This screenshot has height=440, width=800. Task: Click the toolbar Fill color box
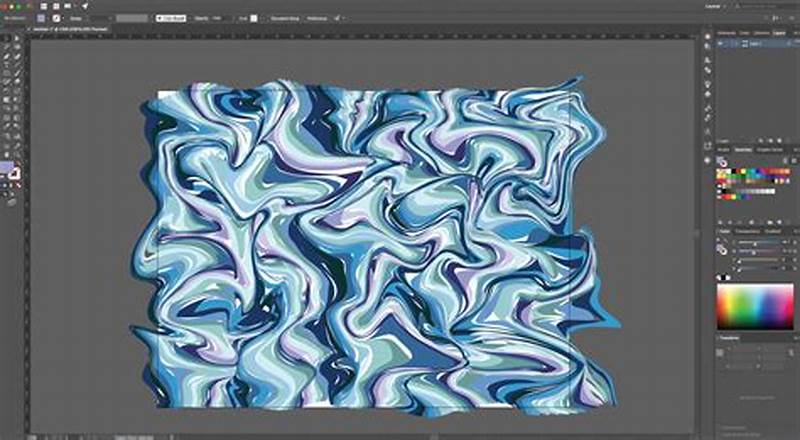click(6, 167)
